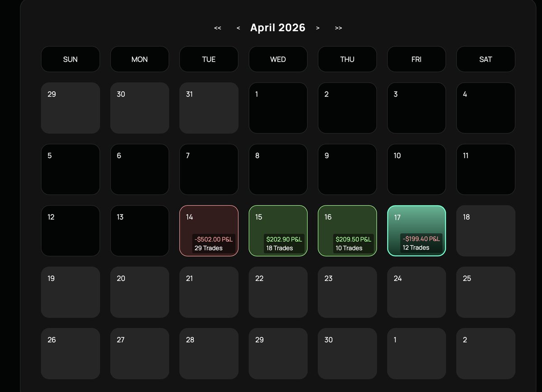The width and height of the screenshot is (542, 392).
Task: Select day 10 cell
Action: [416, 169]
